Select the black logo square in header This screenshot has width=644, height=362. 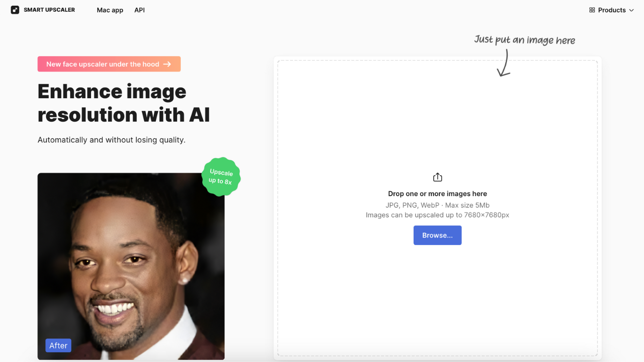pos(15,9)
